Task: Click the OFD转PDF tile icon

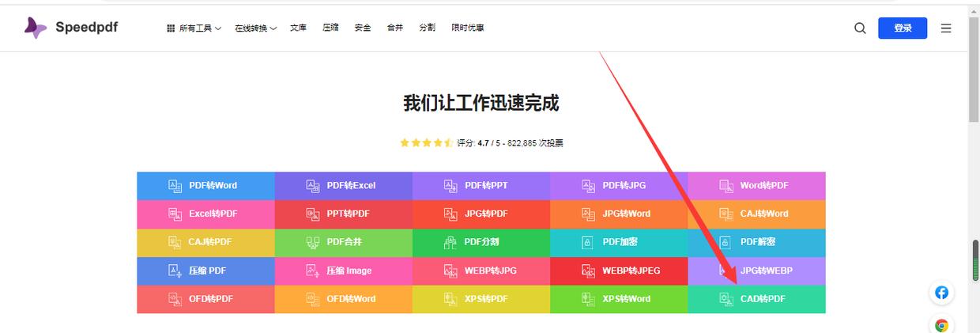Action: (x=175, y=299)
